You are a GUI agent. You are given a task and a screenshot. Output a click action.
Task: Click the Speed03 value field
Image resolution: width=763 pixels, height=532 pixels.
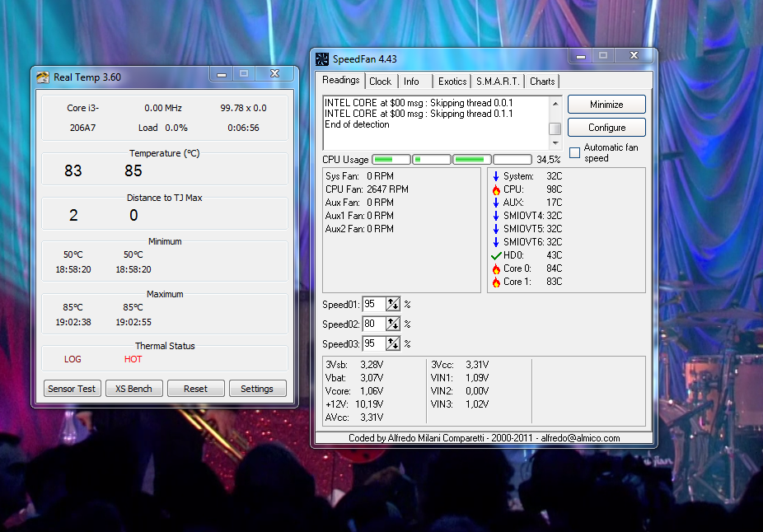[x=374, y=343]
